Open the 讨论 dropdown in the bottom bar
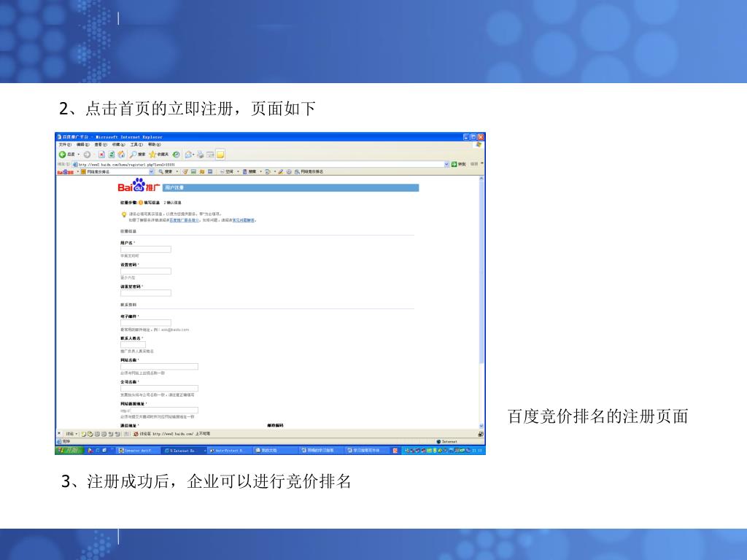The height and width of the screenshot is (560, 747). click(x=71, y=434)
